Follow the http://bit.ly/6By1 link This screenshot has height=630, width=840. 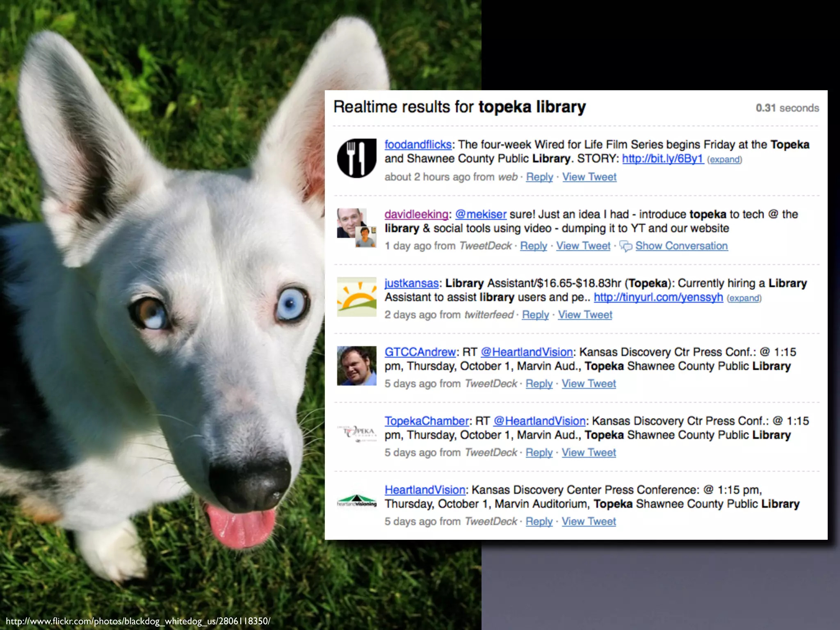click(x=663, y=159)
